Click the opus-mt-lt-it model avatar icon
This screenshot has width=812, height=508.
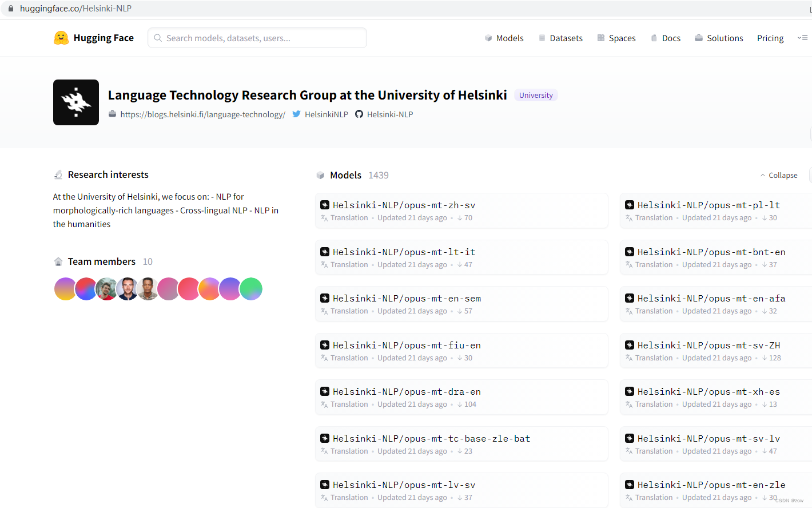(x=325, y=252)
